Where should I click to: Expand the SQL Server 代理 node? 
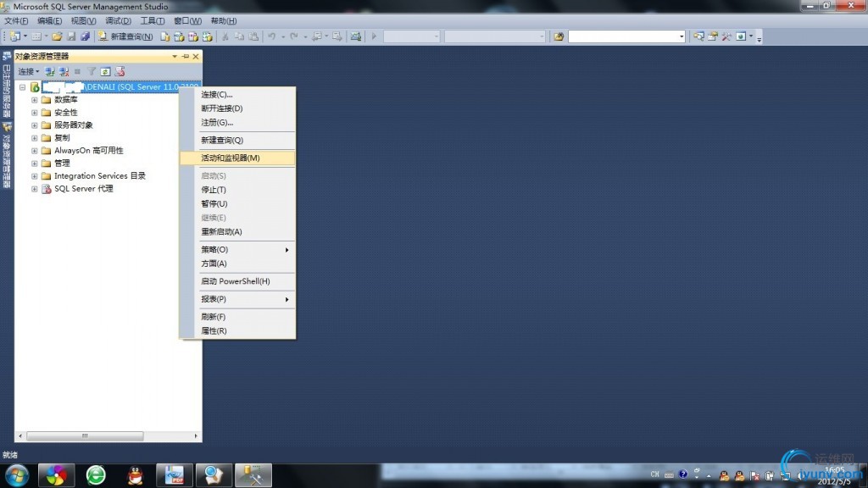34,189
